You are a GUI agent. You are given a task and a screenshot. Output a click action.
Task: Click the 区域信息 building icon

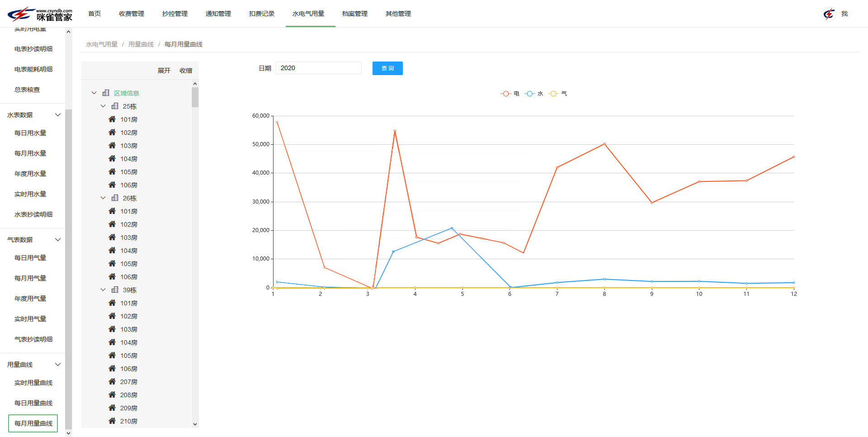click(x=106, y=93)
